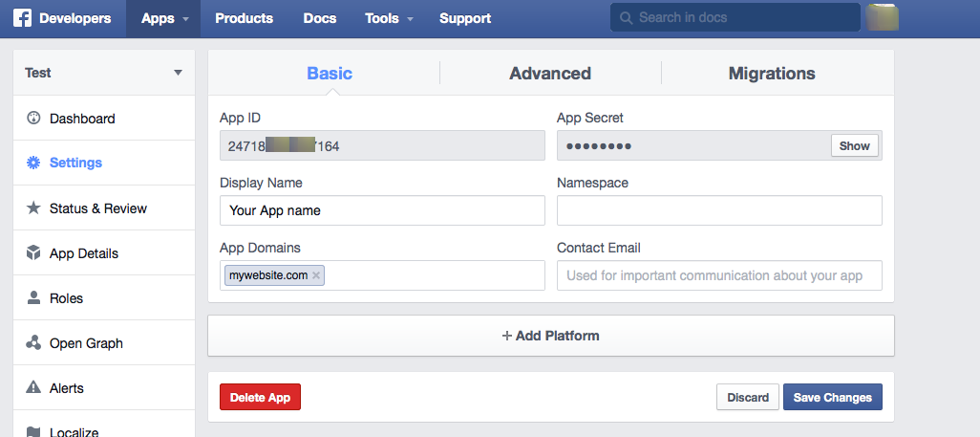
Task: Click the Dashboard gauge icon
Action: pos(33,118)
